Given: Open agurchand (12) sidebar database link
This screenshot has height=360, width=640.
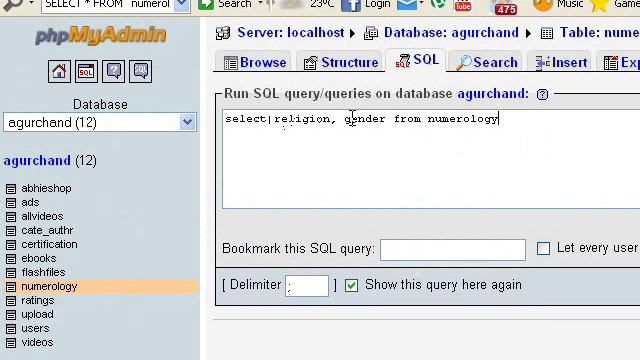Looking at the screenshot, I should pyautogui.click(x=37, y=161).
